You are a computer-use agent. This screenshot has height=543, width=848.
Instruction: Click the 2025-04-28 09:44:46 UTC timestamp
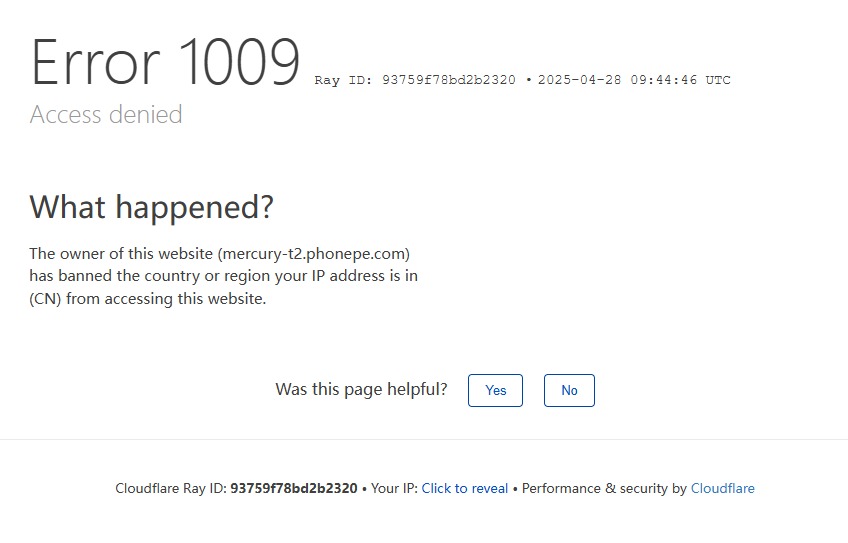tap(634, 80)
